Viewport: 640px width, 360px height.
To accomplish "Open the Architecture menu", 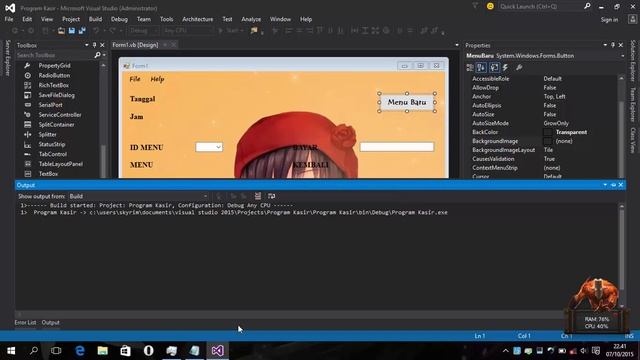I will tap(198, 19).
